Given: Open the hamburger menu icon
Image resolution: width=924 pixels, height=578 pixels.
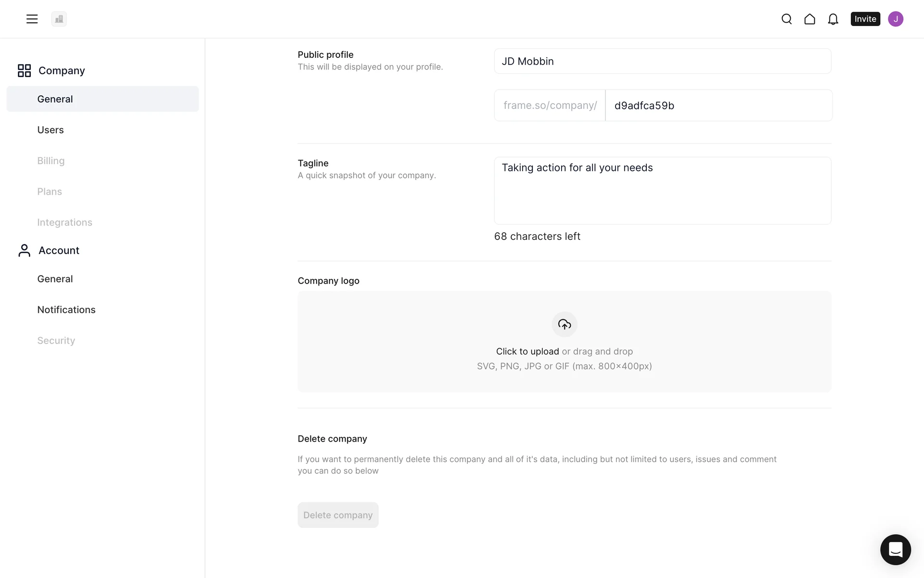Looking at the screenshot, I should [32, 19].
